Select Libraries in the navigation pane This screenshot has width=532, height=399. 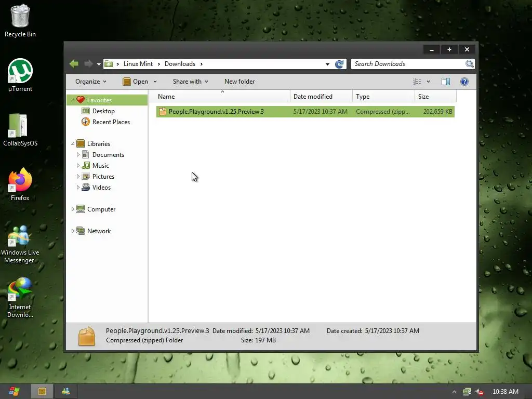98,143
